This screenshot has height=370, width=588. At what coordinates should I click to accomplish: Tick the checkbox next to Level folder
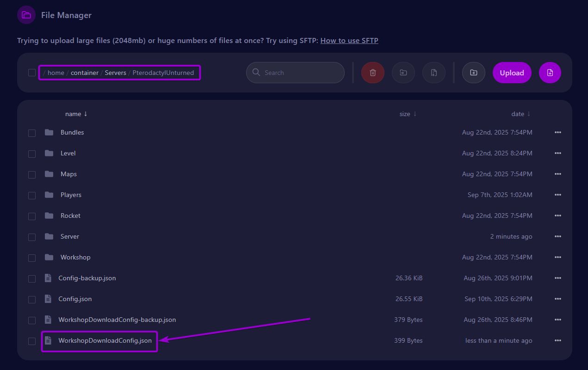[32, 154]
